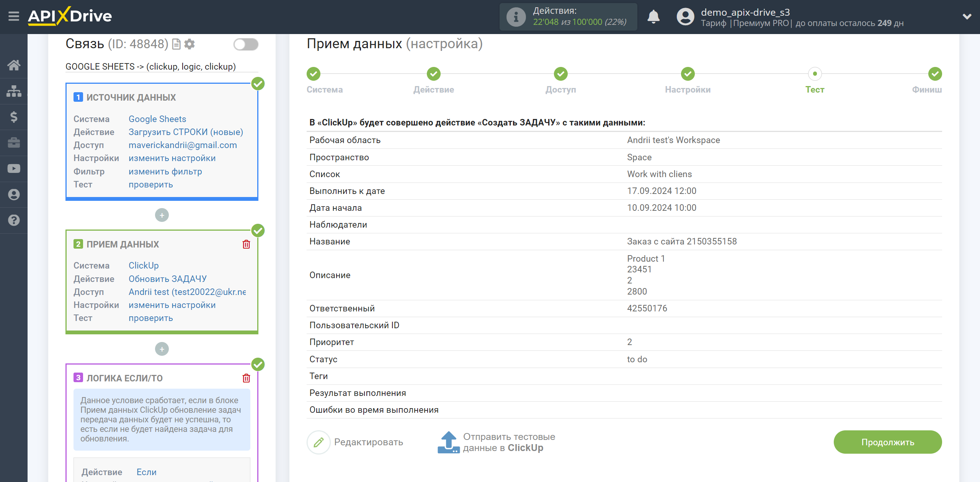Delete the ЛОГИКА ЕСЛИ/ТО block

click(246, 378)
